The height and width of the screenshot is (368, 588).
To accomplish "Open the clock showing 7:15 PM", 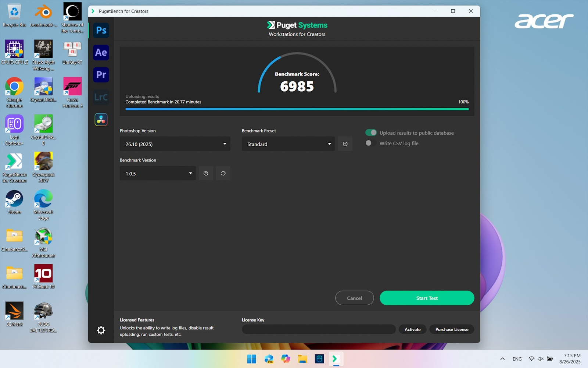I will [x=570, y=359].
